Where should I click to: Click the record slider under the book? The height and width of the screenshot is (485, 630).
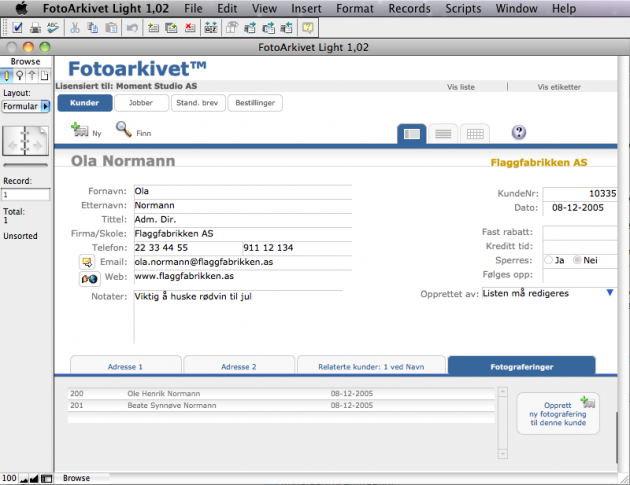coord(25,165)
